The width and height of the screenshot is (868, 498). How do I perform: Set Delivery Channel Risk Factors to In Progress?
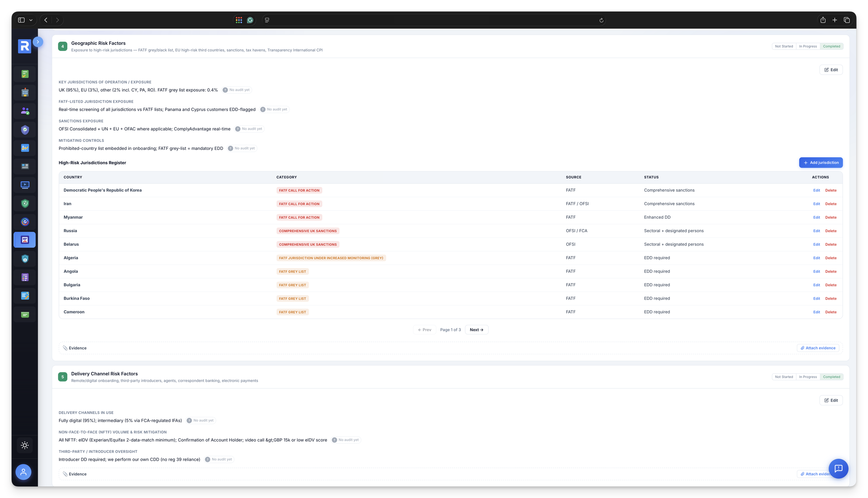808,377
